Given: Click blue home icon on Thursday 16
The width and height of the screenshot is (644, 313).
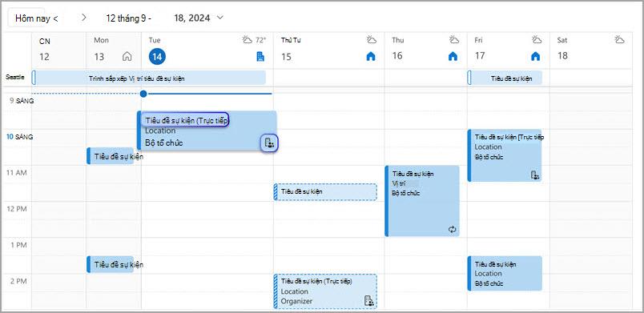Looking at the screenshot, I should (x=453, y=56).
